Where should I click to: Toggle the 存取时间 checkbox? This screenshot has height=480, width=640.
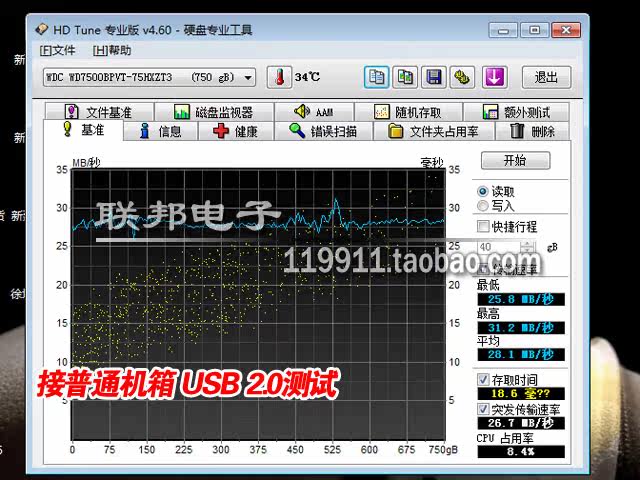coord(483,380)
